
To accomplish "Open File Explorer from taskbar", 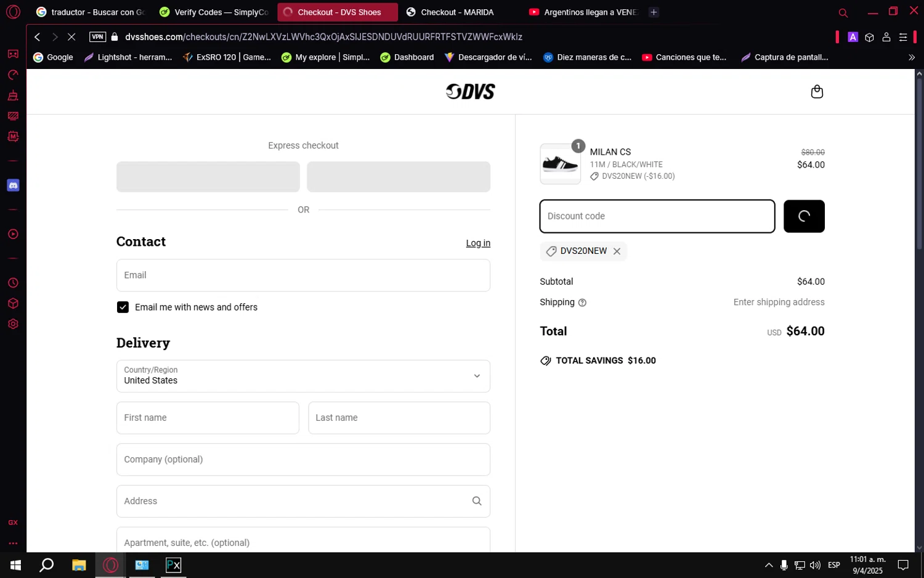I will click(79, 565).
